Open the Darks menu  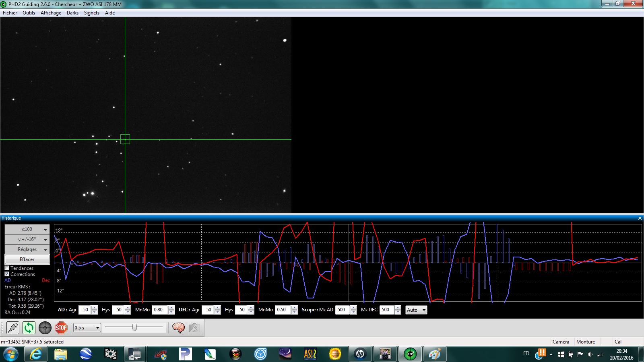click(73, 13)
